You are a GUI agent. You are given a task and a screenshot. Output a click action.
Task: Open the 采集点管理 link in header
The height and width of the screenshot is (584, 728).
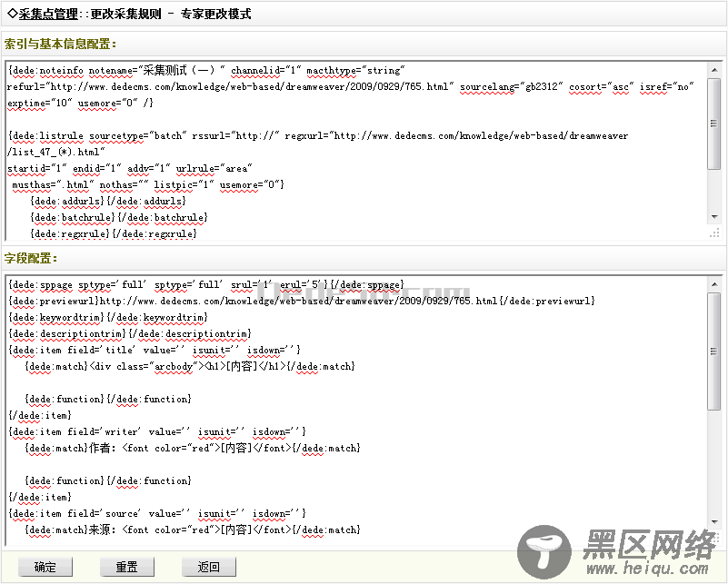pyautogui.click(x=48, y=14)
